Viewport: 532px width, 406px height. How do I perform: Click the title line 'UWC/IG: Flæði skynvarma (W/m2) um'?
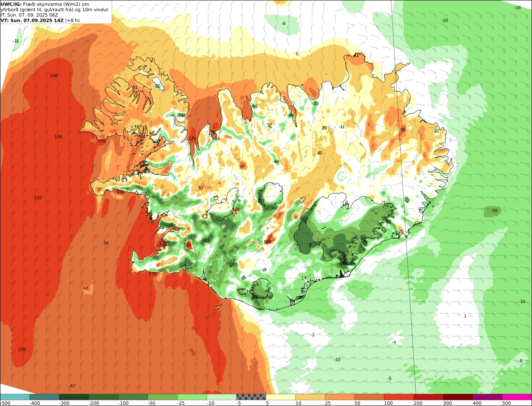click(45, 4)
